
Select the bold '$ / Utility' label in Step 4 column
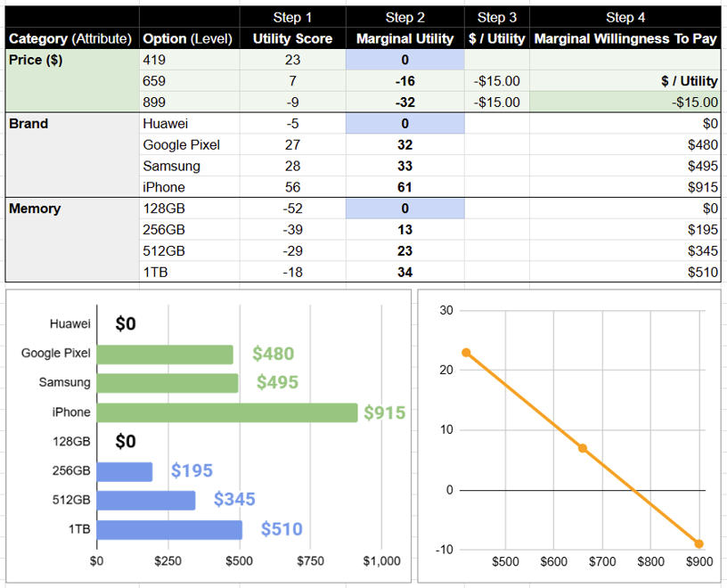point(689,81)
